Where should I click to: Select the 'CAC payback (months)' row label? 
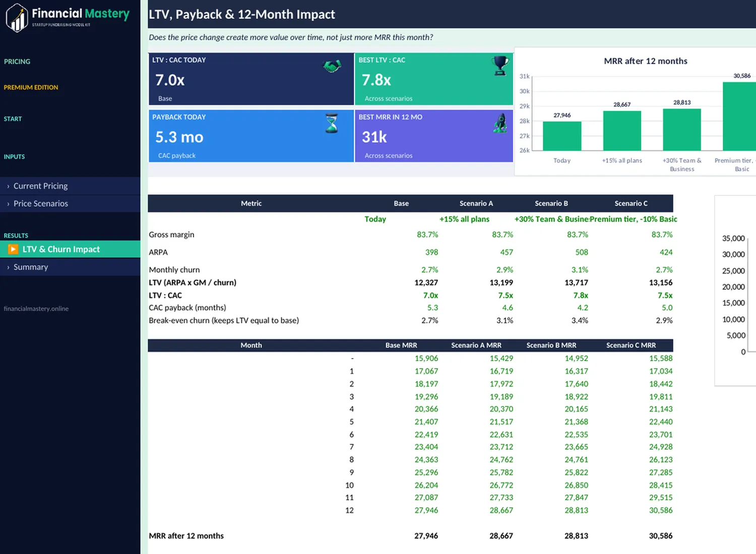pyautogui.click(x=187, y=308)
